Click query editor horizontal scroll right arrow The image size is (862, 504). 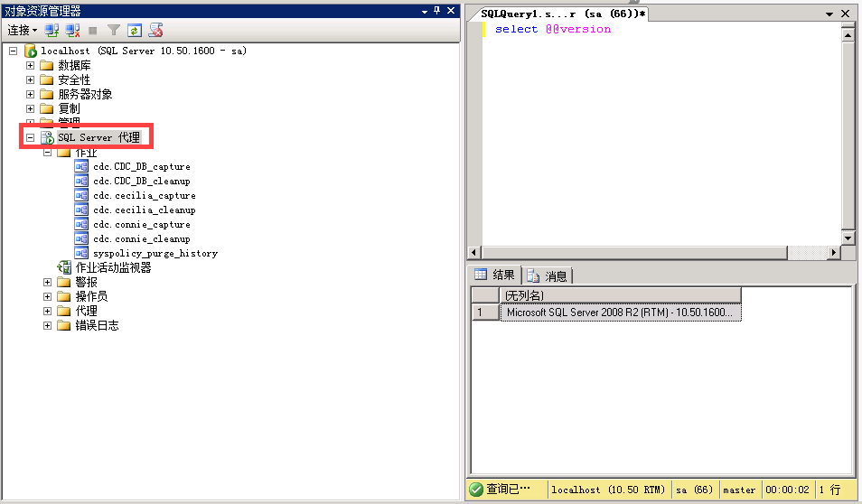[834, 252]
